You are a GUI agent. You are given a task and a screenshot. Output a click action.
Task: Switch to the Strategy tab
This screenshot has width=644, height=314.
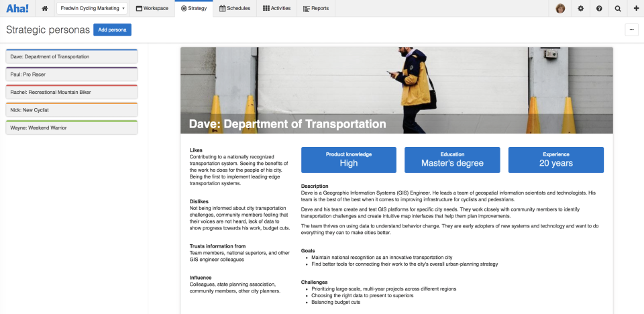(194, 8)
